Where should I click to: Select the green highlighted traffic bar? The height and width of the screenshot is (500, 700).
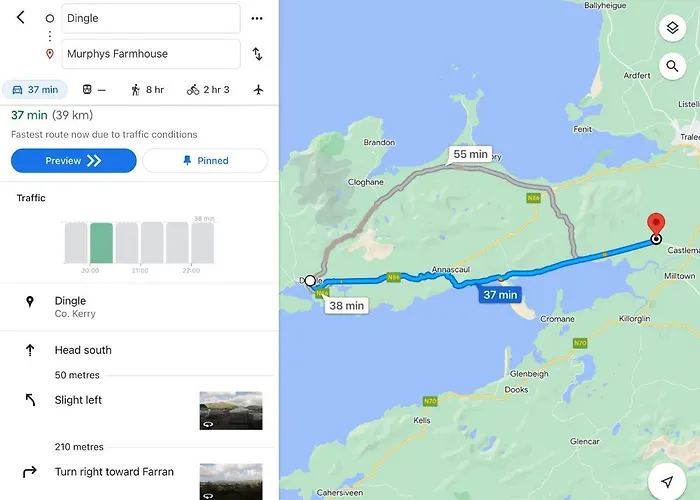[101, 242]
